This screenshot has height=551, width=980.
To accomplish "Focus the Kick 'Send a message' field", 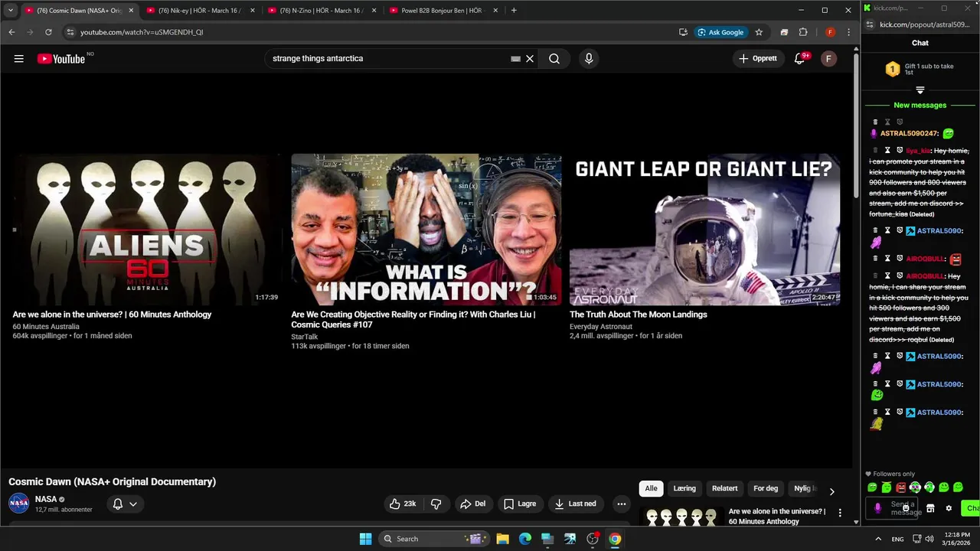I will (890, 508).
